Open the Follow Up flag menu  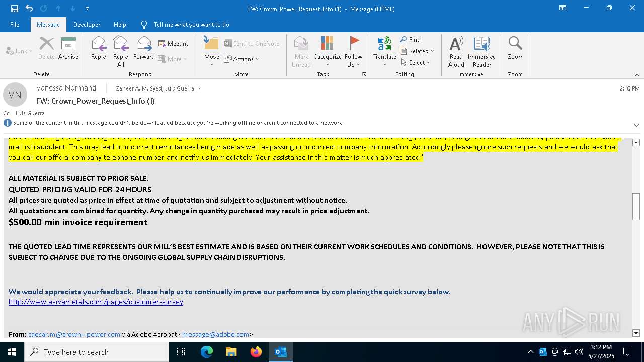point(354,52)
